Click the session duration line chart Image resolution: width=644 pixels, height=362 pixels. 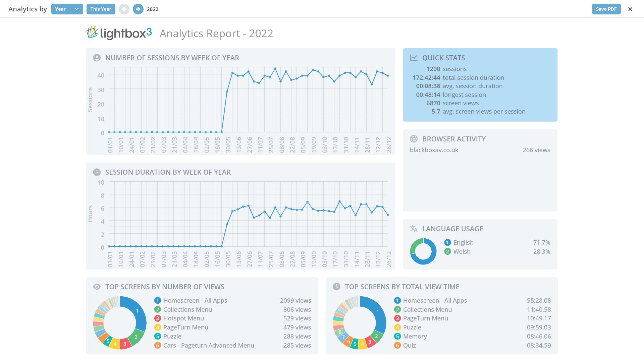click(x=248, y=214)
